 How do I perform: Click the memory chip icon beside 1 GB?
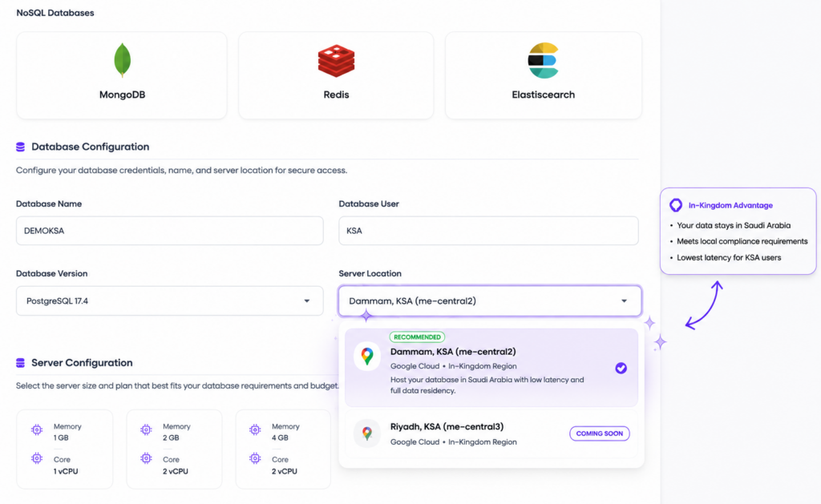pos(37,429)
